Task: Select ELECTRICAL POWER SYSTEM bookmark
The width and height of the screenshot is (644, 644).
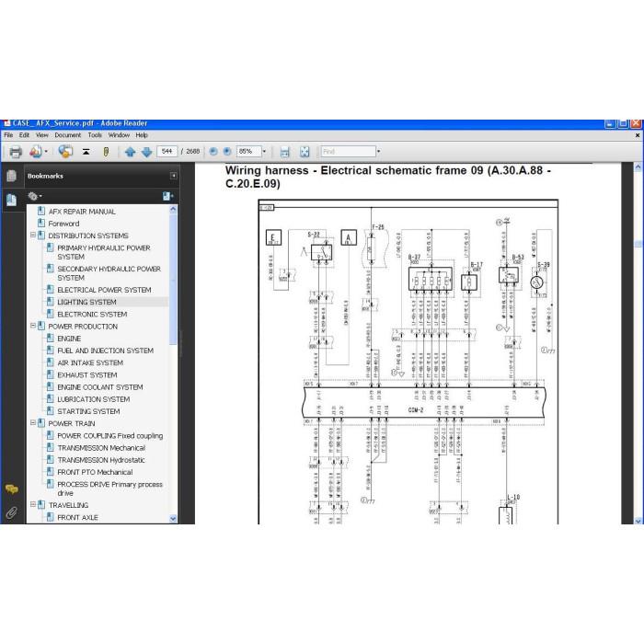Action: 104,290
